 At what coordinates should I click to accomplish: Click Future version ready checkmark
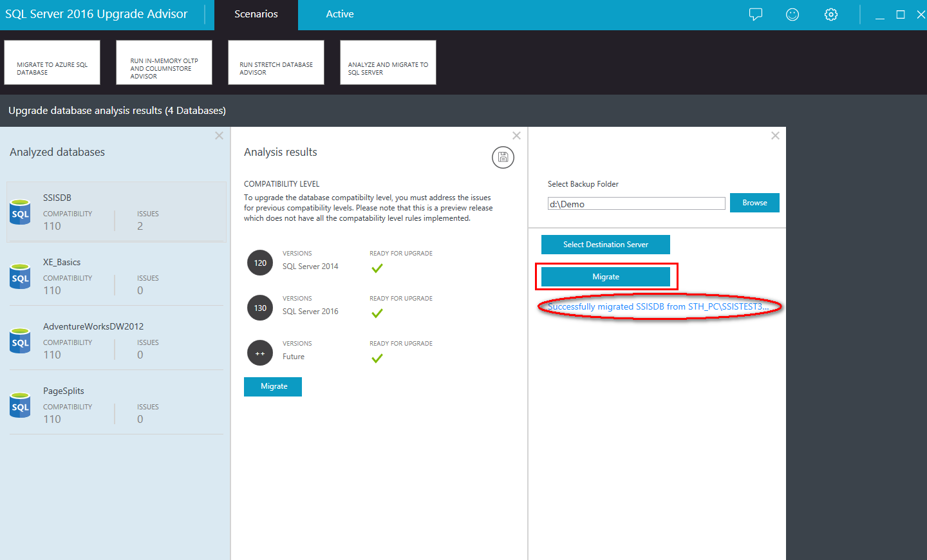[x=377, y=358]
